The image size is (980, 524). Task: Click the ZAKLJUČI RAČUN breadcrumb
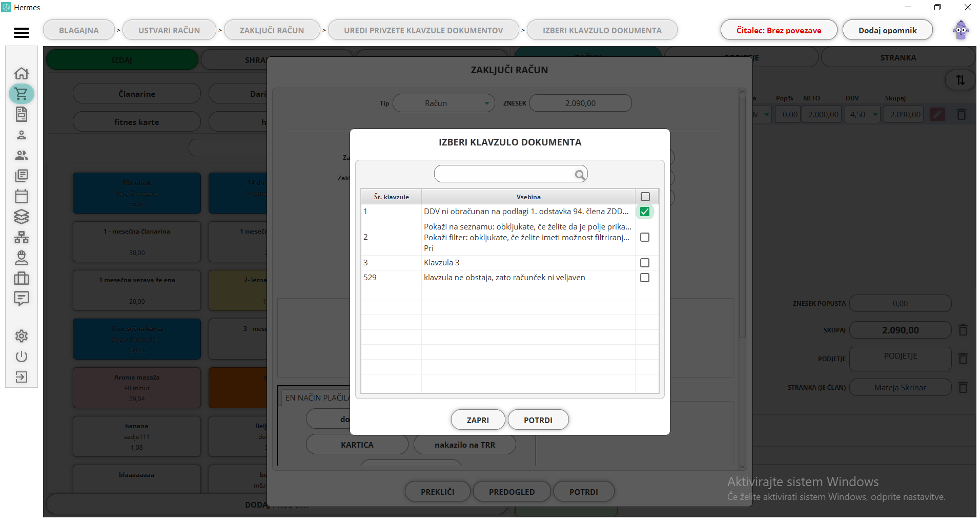pyautogui.click(x=272, y=30)
